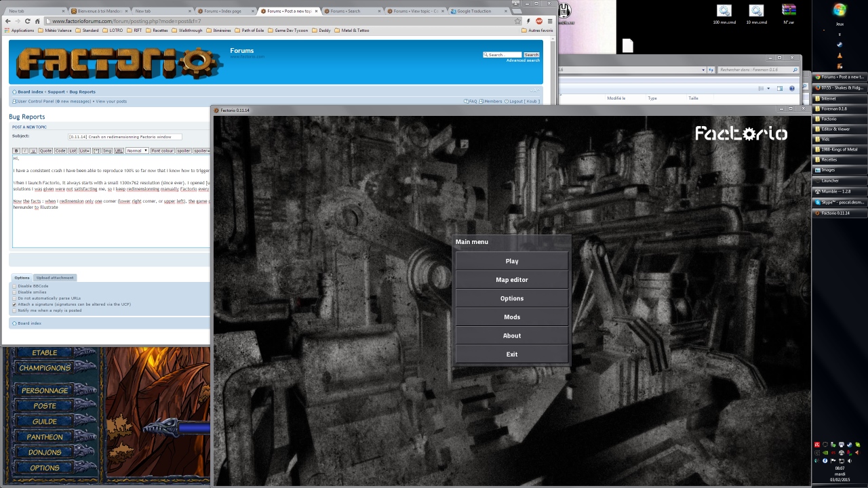Click Play in Factorio main menu
868x488 pixels.
click(x=512, y=261)
